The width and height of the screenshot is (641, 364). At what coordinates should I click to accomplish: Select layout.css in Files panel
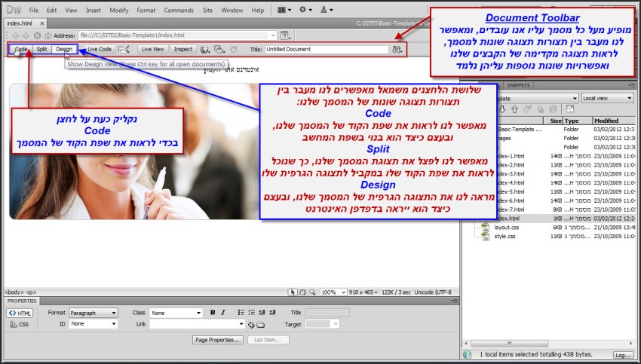pos(506,227)
